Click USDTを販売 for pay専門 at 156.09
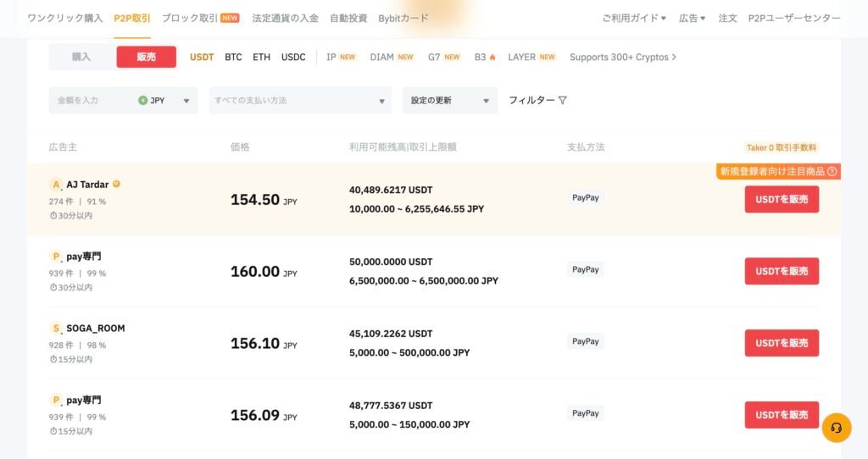Viewport: 868px width, 459px height. (781, 415)
